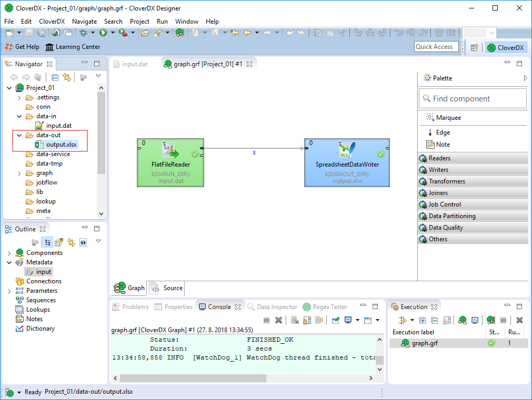Image resolution: width=532 pixels, height=400 pixels.
Task: Click the FlatFileReader component icon
Action: point(170,151)
